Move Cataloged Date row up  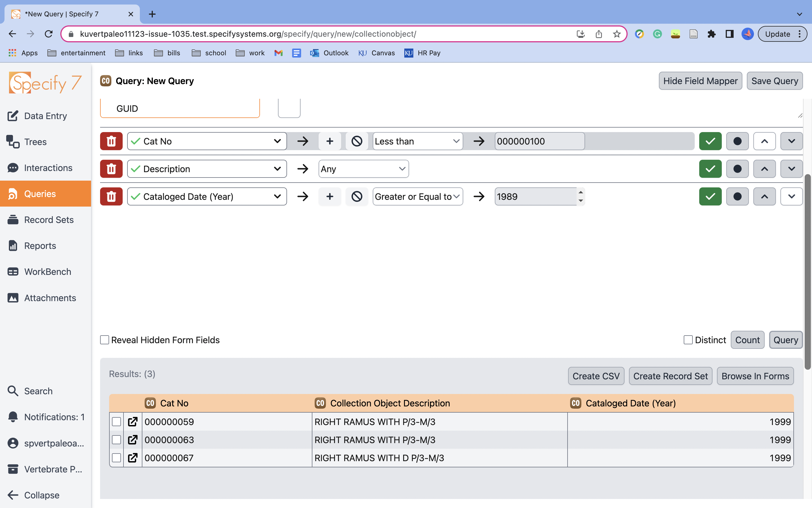click(x=764, y=196)
